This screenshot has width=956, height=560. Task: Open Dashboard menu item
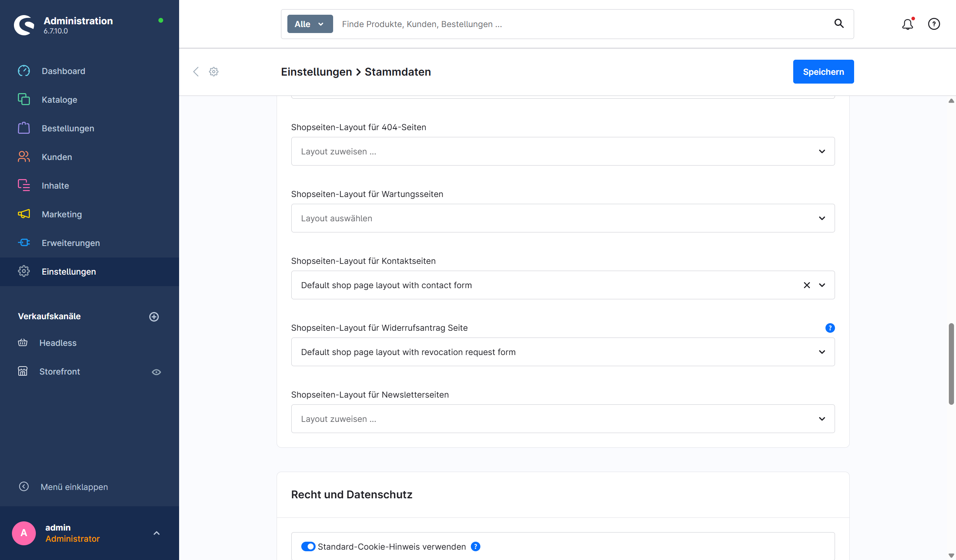90,71
